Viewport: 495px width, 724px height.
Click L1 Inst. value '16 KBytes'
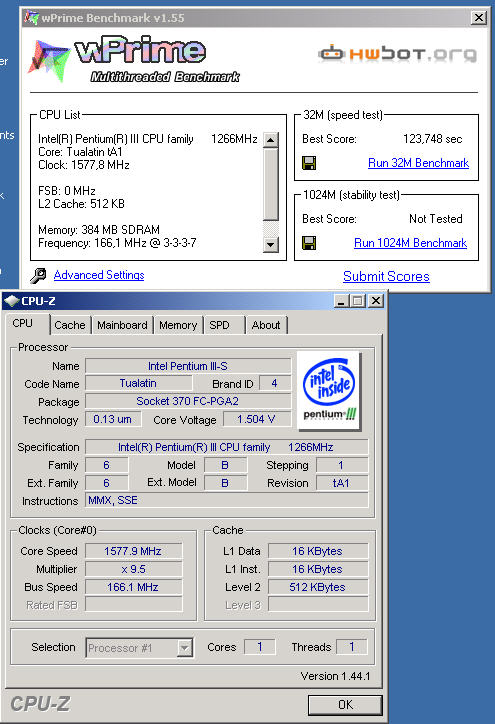coord(318,569)
